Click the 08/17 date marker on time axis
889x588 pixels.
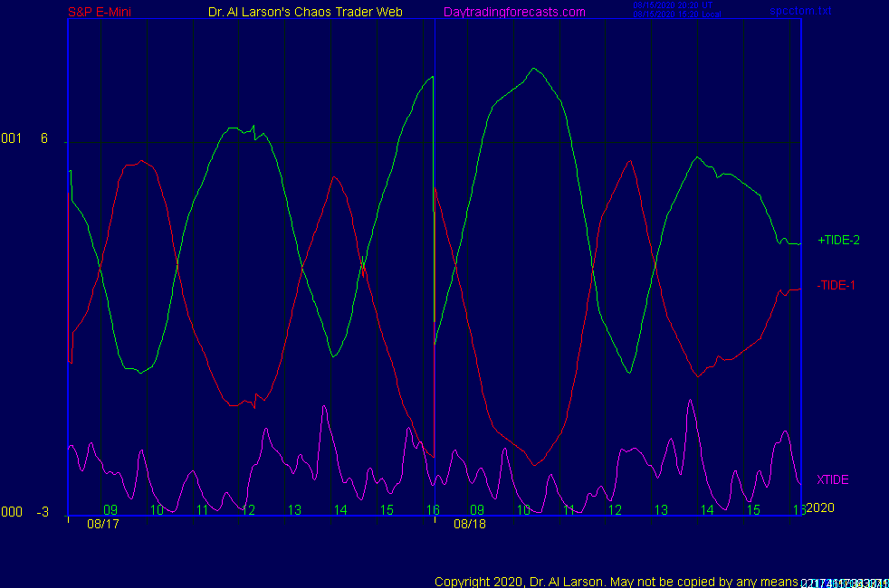[x=103, y=524]
